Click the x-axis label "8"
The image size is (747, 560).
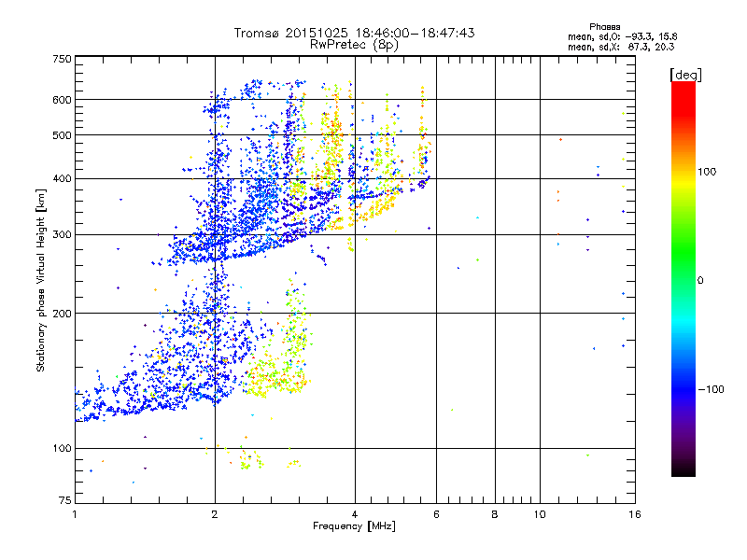click(x=495, y=514)
